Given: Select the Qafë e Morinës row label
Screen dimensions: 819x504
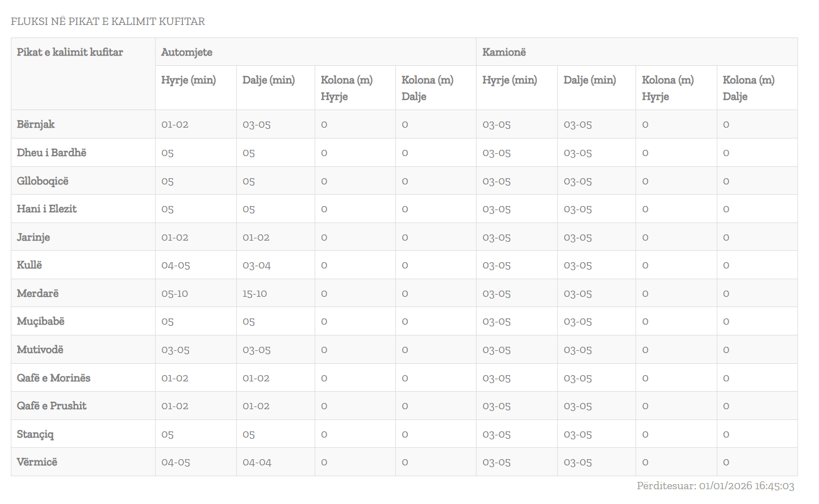Looking at the screenshot, I should 53,378.
